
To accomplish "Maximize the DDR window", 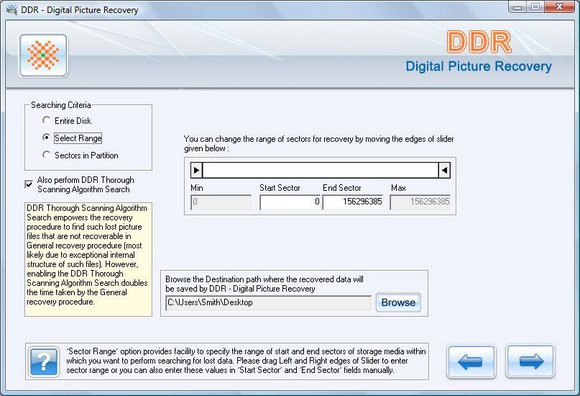I will (x=535, y=7).
